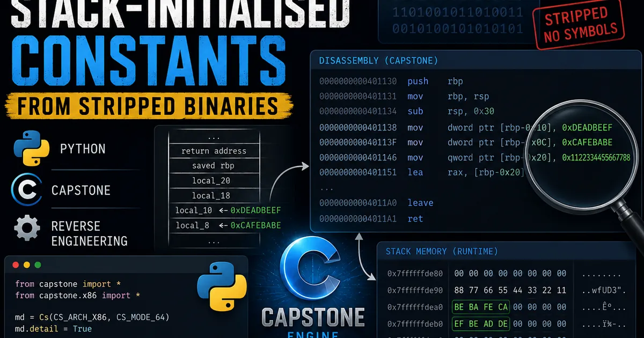Click the Python logo beside the PYTHON label
Image resolution: width=644 pixels, height=338 pixels.
pos(31,148)
